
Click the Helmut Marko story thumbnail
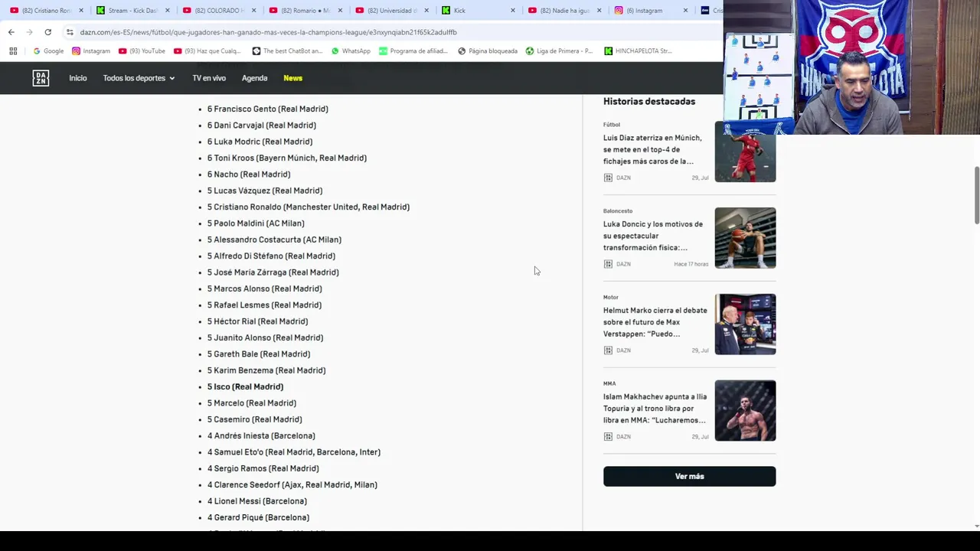tap(745, 324)
